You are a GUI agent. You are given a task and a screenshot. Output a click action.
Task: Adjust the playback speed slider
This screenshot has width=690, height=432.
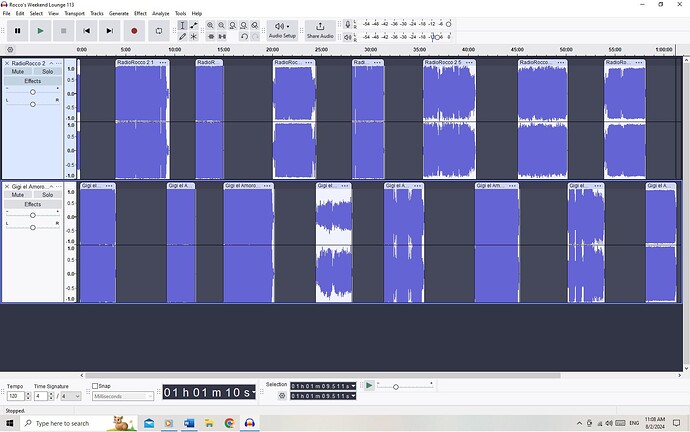point(396,387)
